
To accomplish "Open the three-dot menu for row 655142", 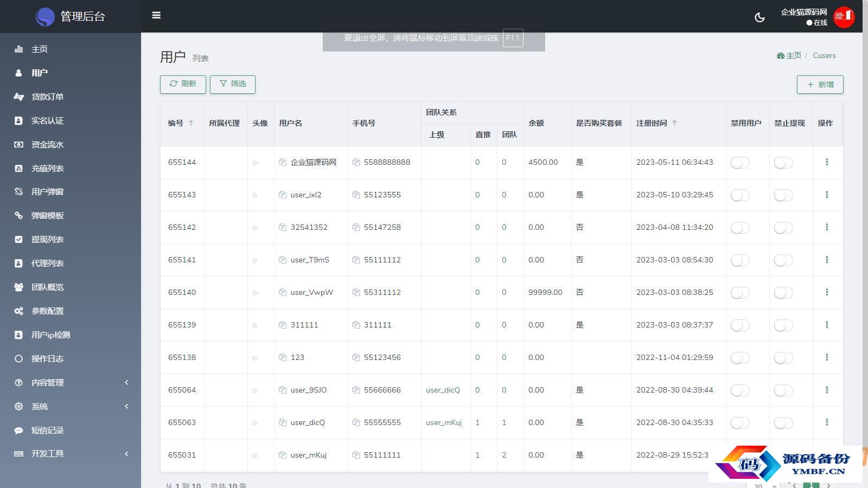I will [827, 227].
